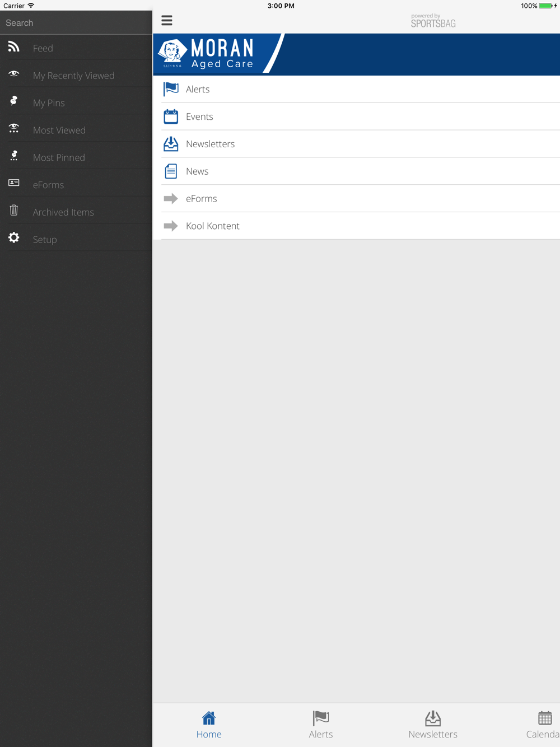
Task: Click the News document icon
Action: pyautogui.click(x=171, y=171)
